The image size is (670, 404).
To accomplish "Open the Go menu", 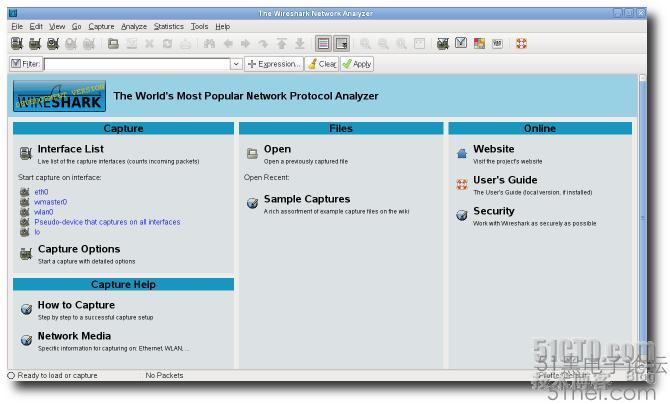I will 76,27.
